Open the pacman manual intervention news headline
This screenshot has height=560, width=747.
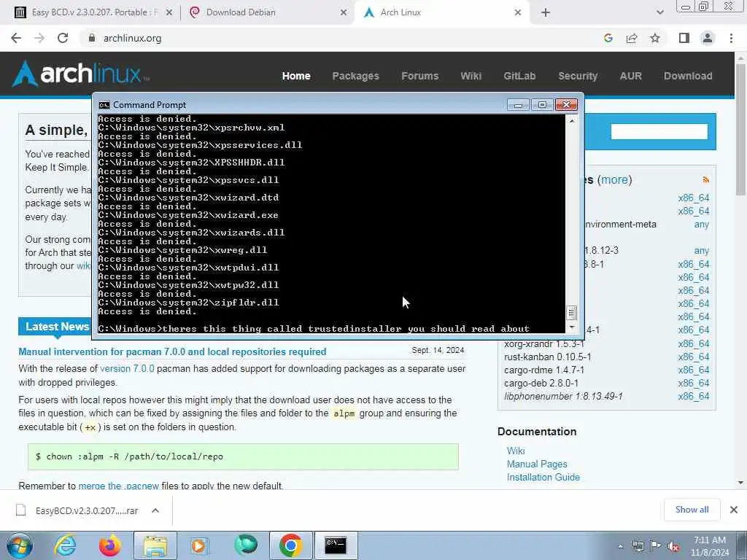coord(172,352)
